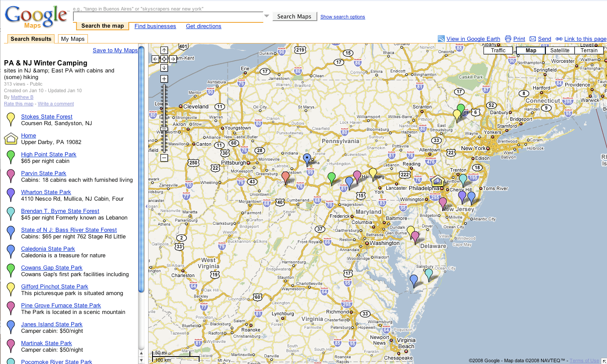Expand Show search options
This screenshot has width=607, height=364.
(342, 17)
